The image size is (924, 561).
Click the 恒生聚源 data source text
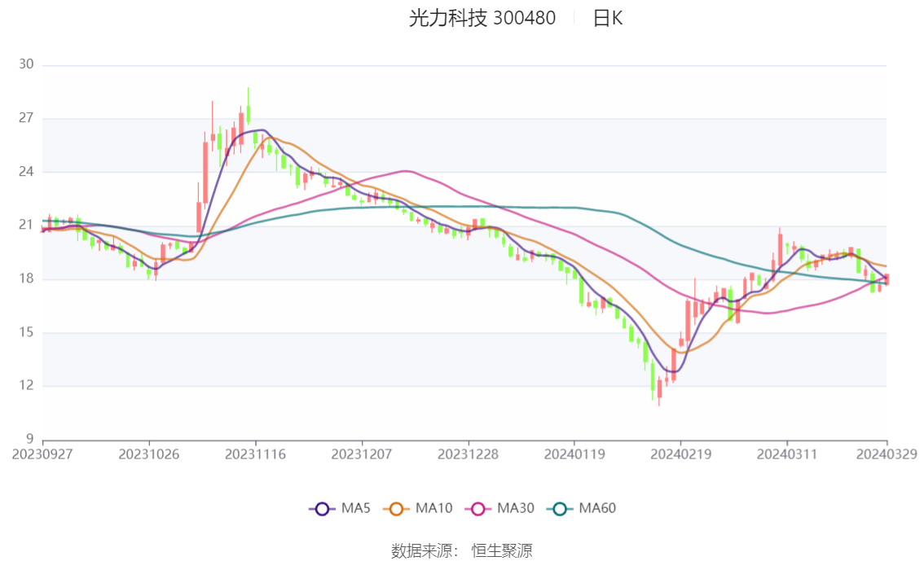[501, 551]
